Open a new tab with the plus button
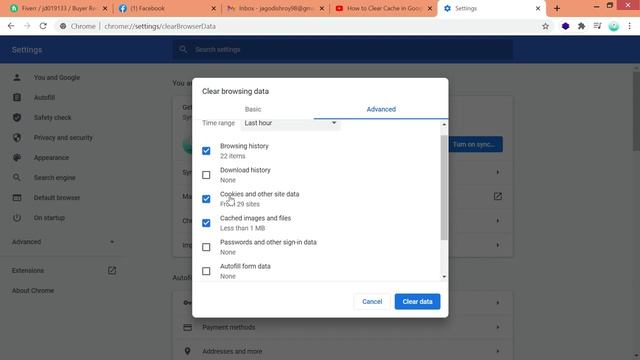The image size is (640, 360). (x=557, y=8)
